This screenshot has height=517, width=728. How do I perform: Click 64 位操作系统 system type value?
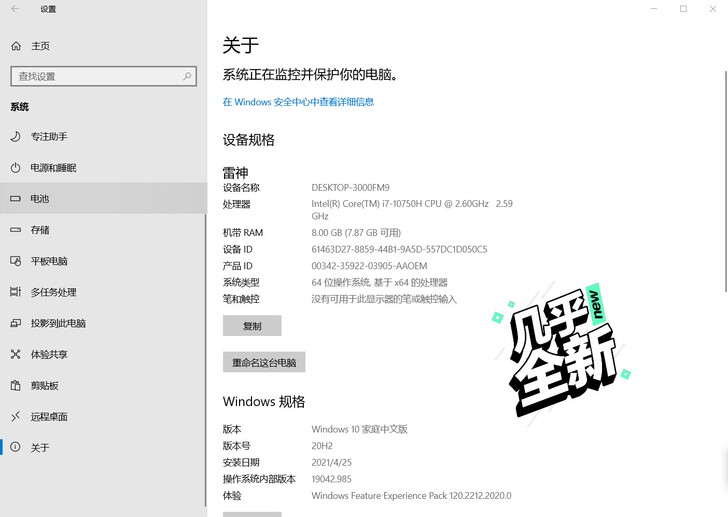379,282
